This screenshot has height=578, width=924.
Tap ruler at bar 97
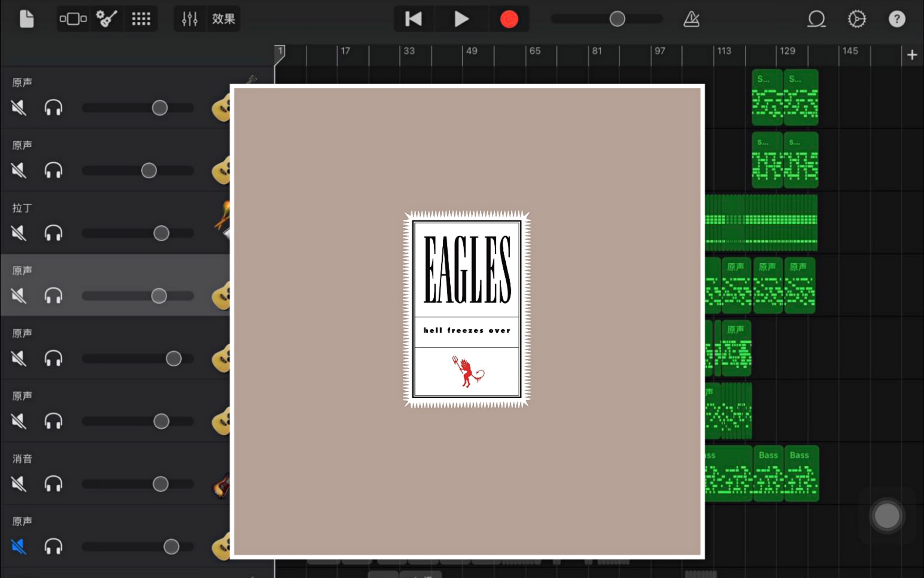tap(660, 51)
